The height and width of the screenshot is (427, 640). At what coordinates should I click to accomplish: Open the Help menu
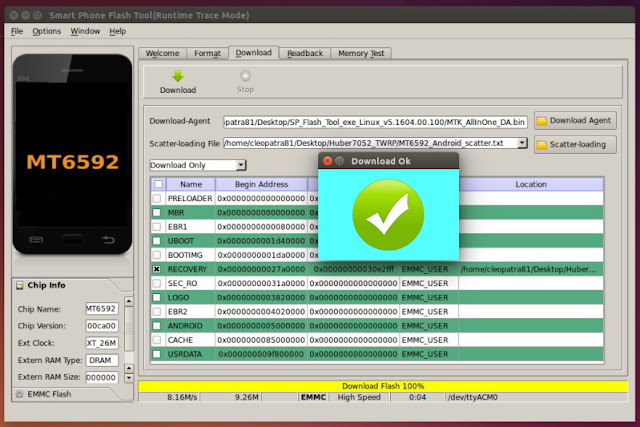point(118,31)
